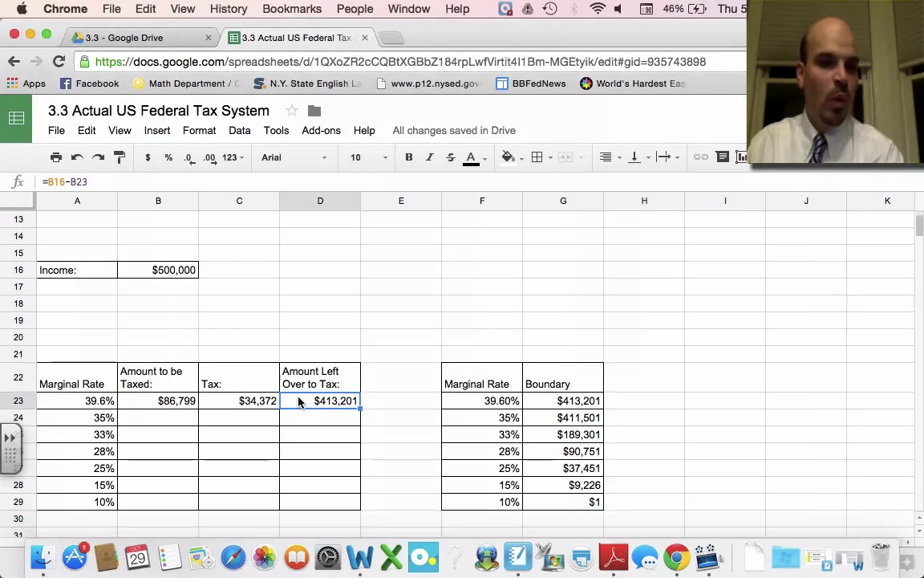
Task: Increase decimal places
Action: tap(210, 158)
